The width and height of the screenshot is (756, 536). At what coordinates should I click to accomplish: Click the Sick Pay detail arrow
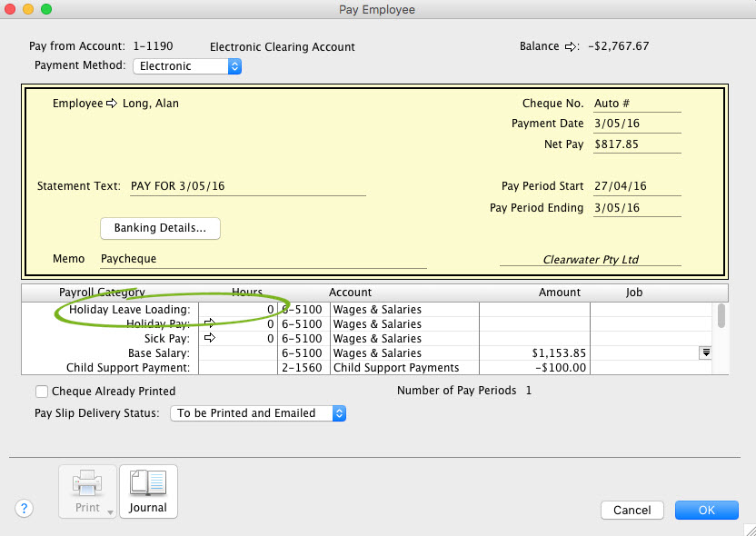coord(210,338)
